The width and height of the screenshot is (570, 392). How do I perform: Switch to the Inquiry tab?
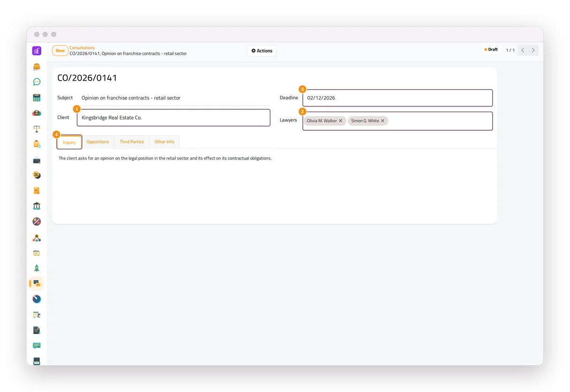coord(69,142)
